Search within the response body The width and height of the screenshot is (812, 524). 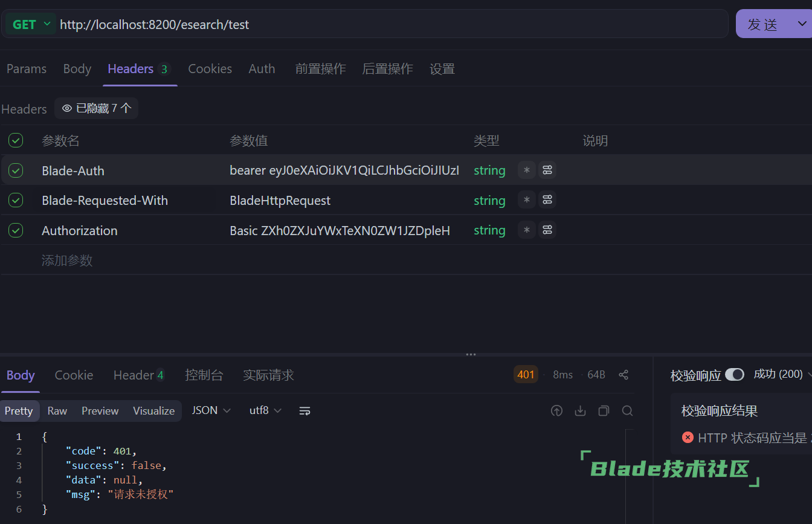point(627,411)
